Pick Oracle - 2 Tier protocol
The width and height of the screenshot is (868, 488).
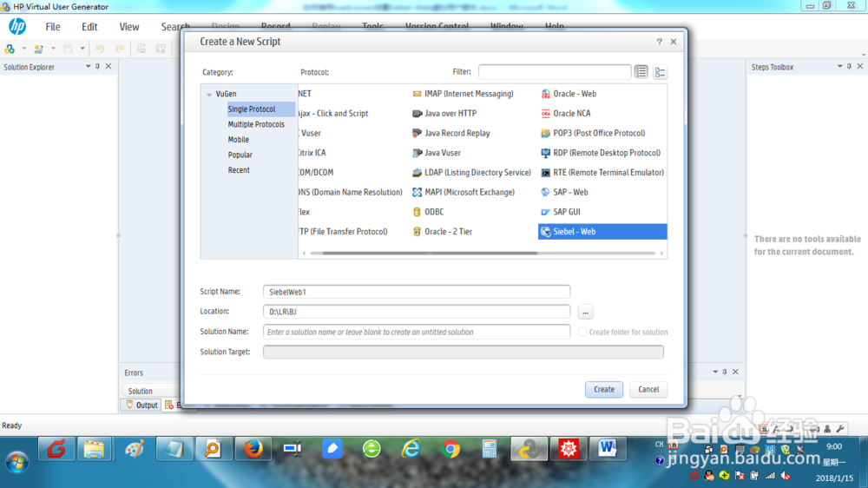tap(443, 232)
